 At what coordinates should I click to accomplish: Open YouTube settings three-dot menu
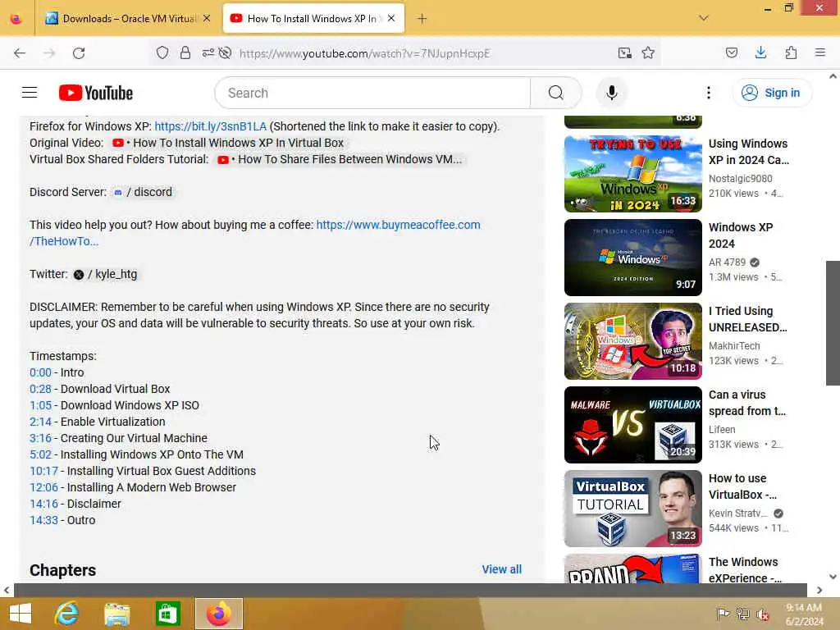708,93
